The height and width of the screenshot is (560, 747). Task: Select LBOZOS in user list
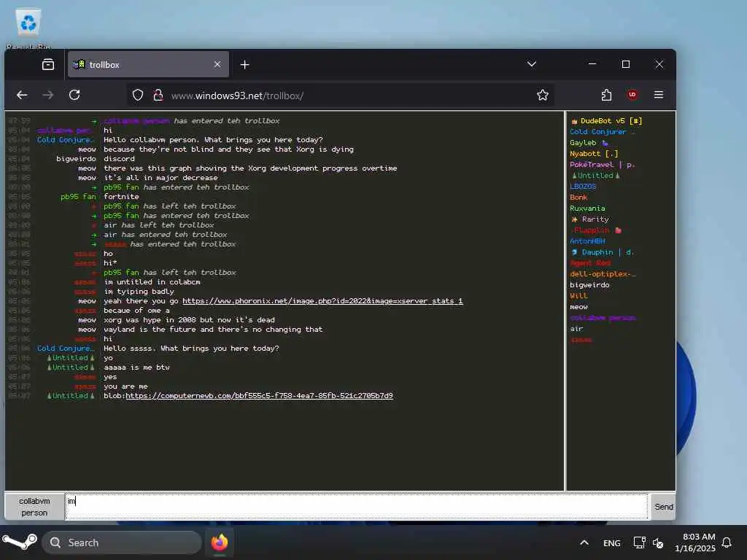(583, 187)
